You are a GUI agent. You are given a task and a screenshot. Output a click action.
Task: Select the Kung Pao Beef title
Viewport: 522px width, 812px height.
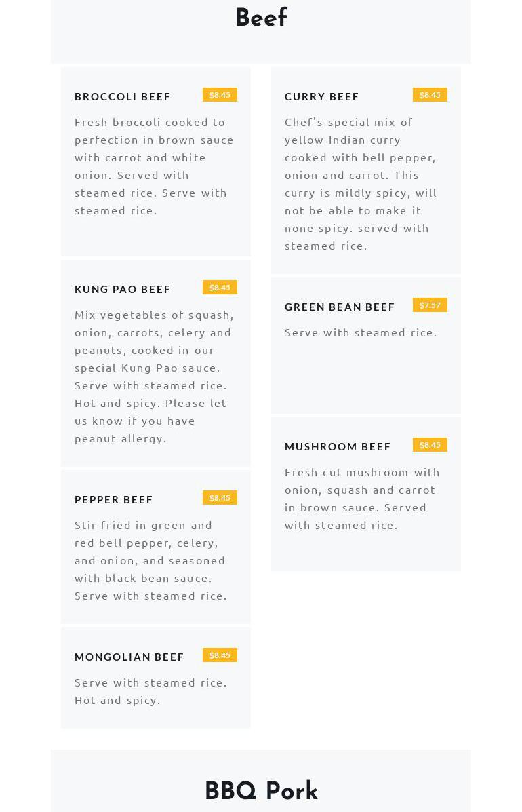[x=123, y=289]
